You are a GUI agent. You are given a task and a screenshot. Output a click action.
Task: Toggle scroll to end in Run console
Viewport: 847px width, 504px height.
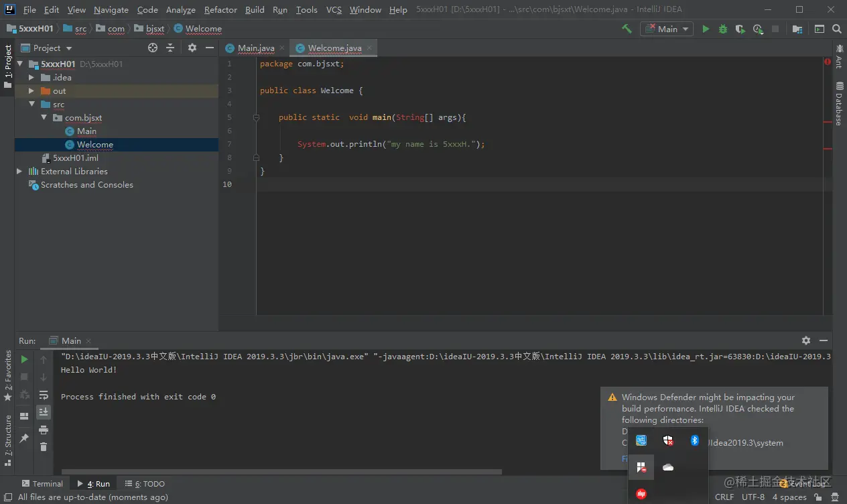coord(44,412)
